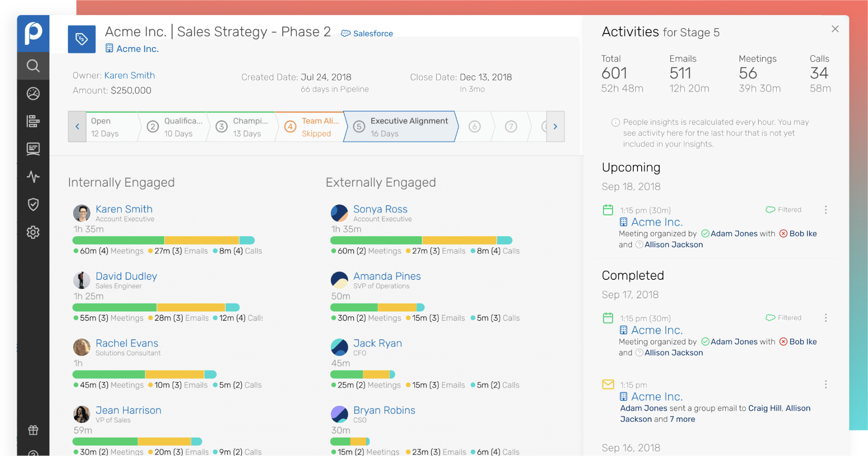Open more options for Sep 17 meeting
This screenshot has height=456, width=868.
[x=826, y=318]
